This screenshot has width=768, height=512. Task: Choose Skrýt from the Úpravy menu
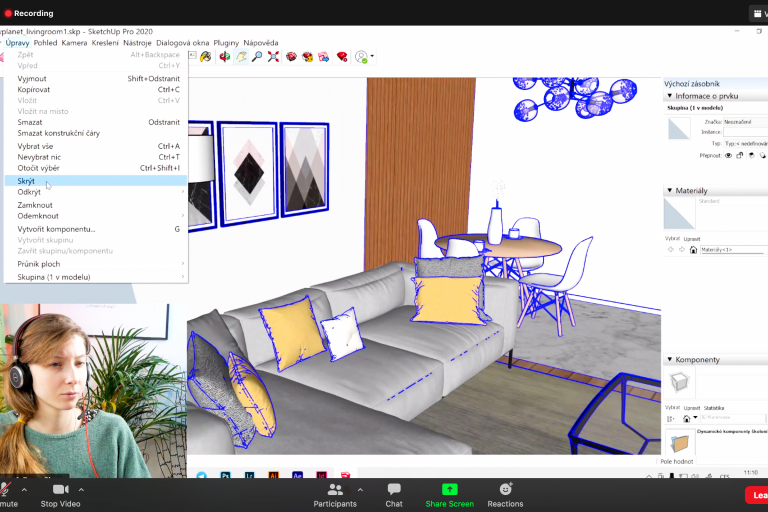(27, 181)
